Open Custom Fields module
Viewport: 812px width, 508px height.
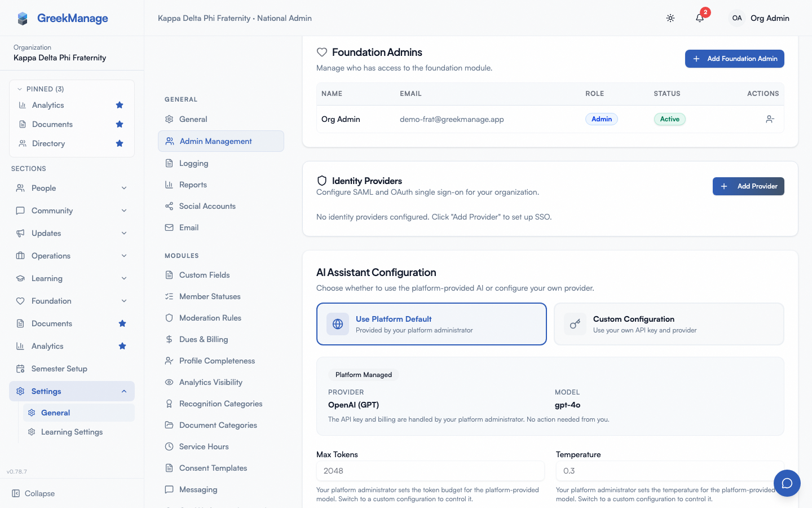[221, 275]
